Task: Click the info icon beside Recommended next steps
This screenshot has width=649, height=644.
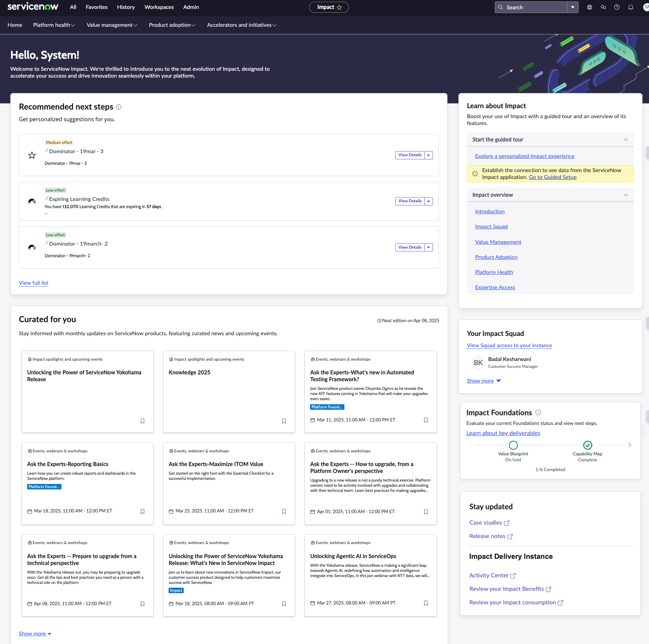Action: pyautogui.click(x=119, y=107)
